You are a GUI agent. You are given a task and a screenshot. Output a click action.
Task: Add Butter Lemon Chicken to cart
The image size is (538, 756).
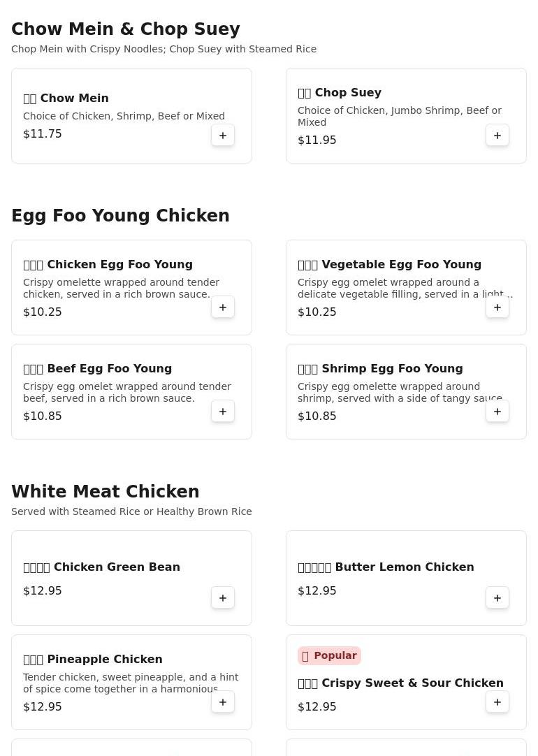coord(497,598)
